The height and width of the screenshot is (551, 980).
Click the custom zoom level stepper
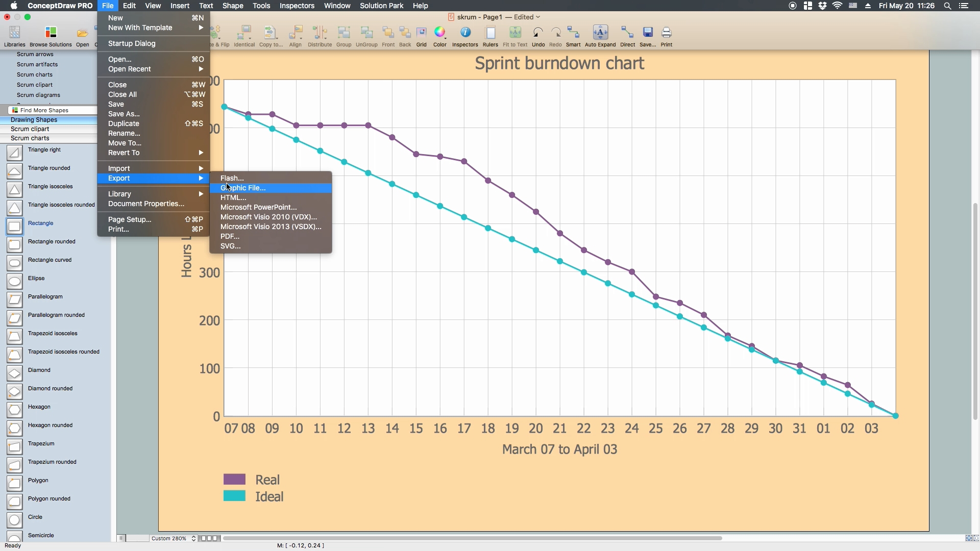pyautogui.click(x=194, y=538)
